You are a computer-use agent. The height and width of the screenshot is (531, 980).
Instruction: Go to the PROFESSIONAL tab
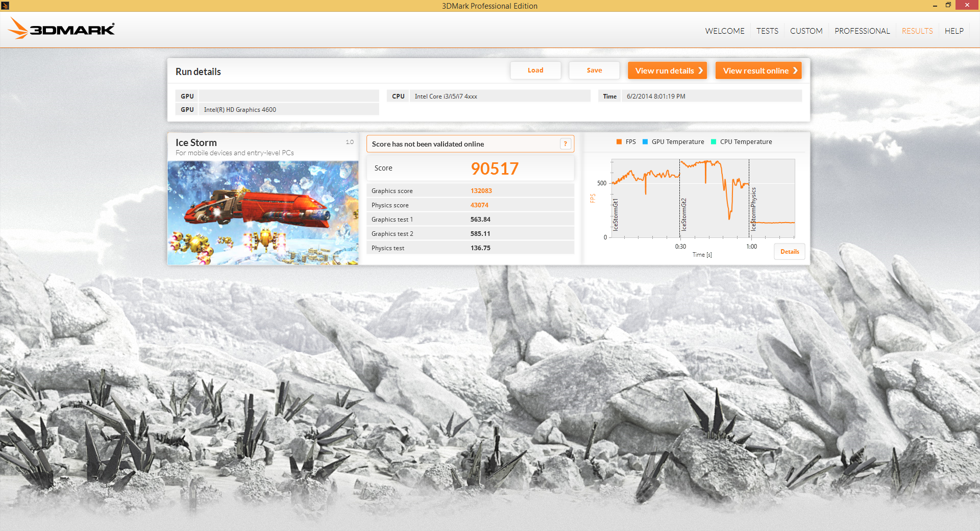pos(862,31)
